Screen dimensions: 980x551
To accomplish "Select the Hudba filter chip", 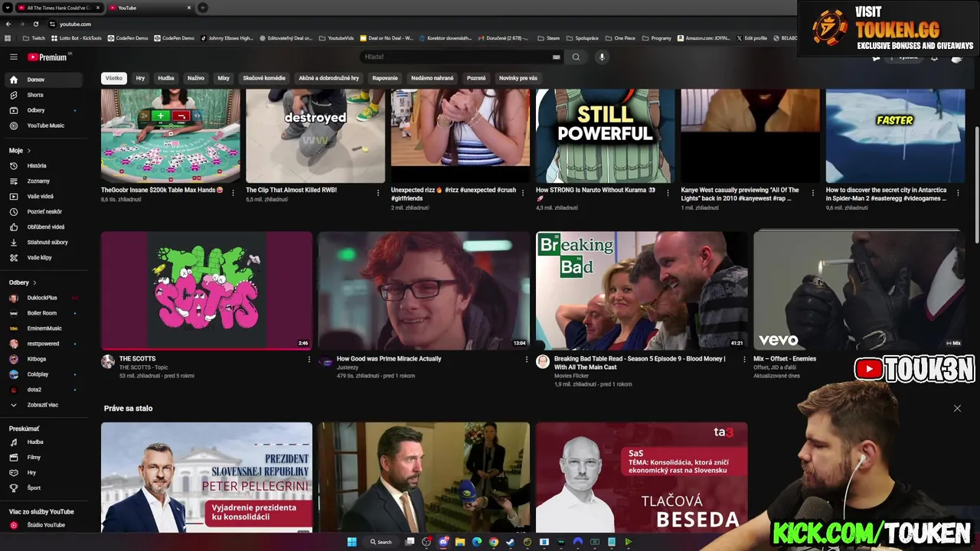I will pyautogui.click(x=166, y=78).
